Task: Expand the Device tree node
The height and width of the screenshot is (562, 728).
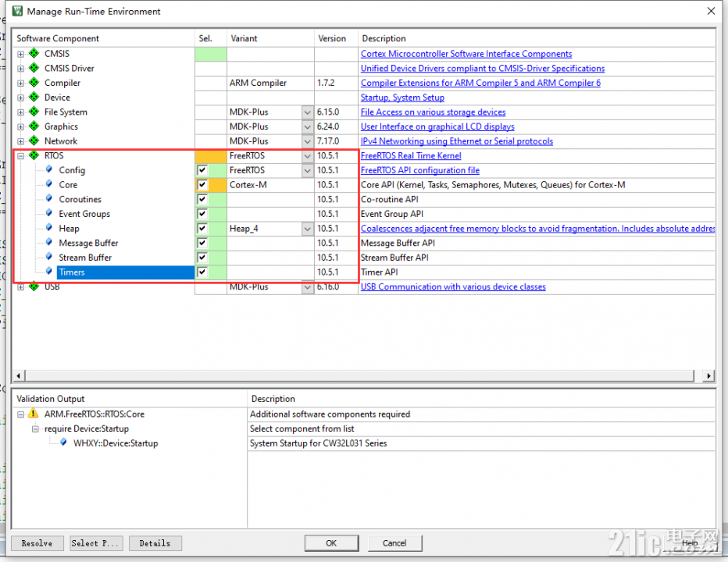Action: [x=21, y=98]
